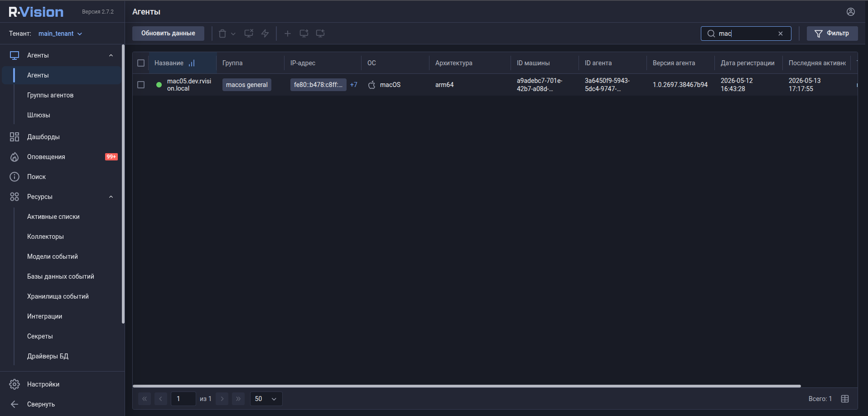Clear the search field with X
The width and height of the screenshot is (868, 416).
(x=781, y=34)
